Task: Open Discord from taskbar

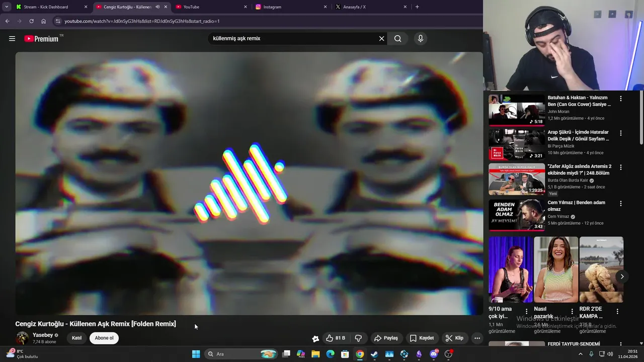Action: click(434, 354)
